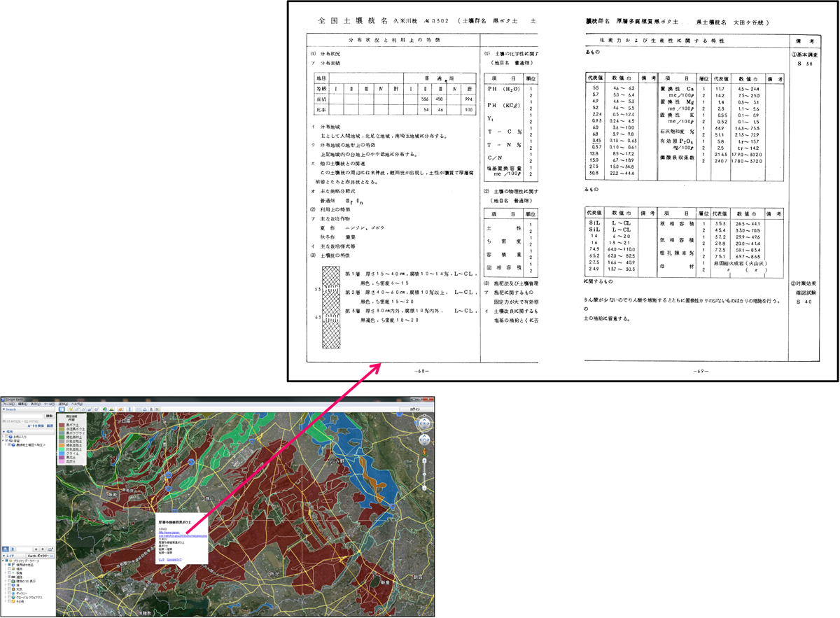840x618 pixels.
Task: Click the add-folder icon below Places panel
Action: [x=50, y=549]
